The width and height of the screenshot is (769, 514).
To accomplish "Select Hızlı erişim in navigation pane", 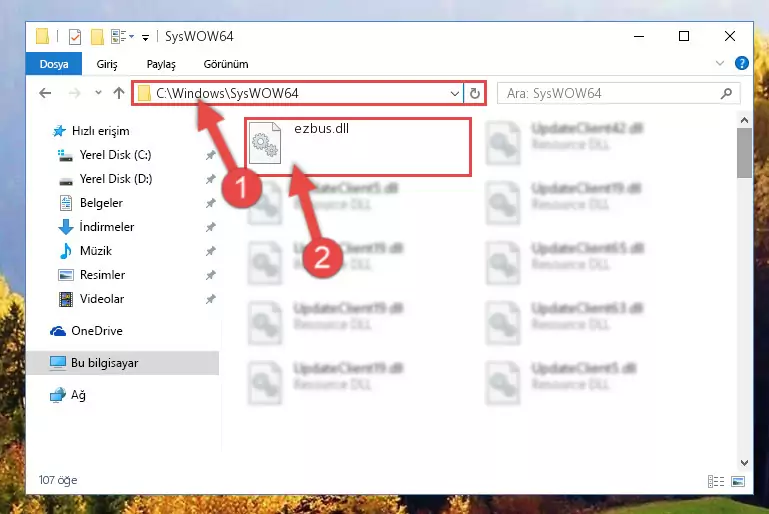I will click(101, 131).
